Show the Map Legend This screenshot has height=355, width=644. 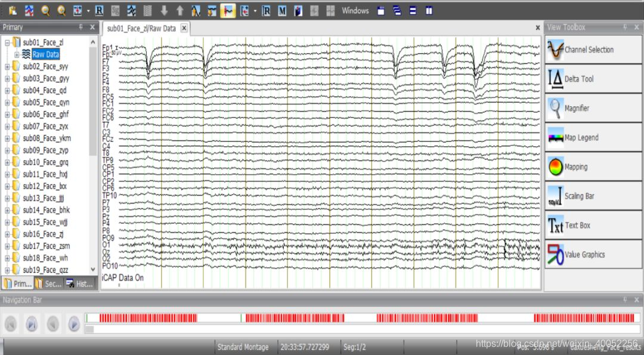point(593,138)
